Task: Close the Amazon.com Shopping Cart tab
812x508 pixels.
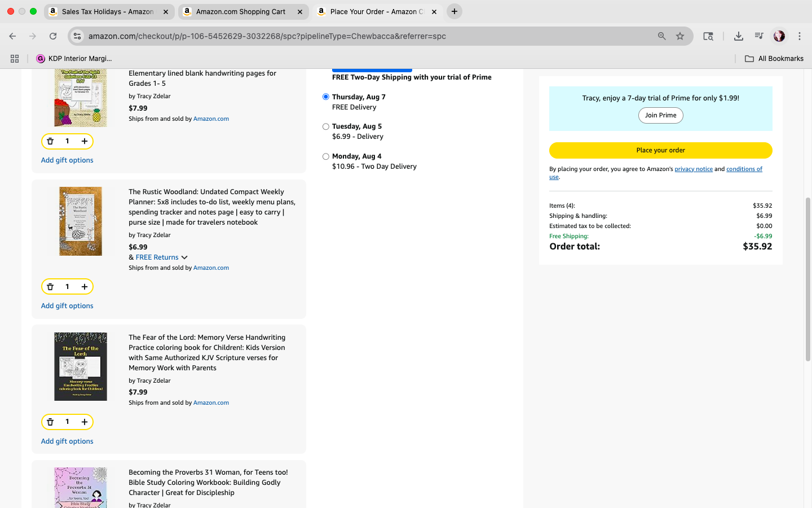Action: (300, 11)
